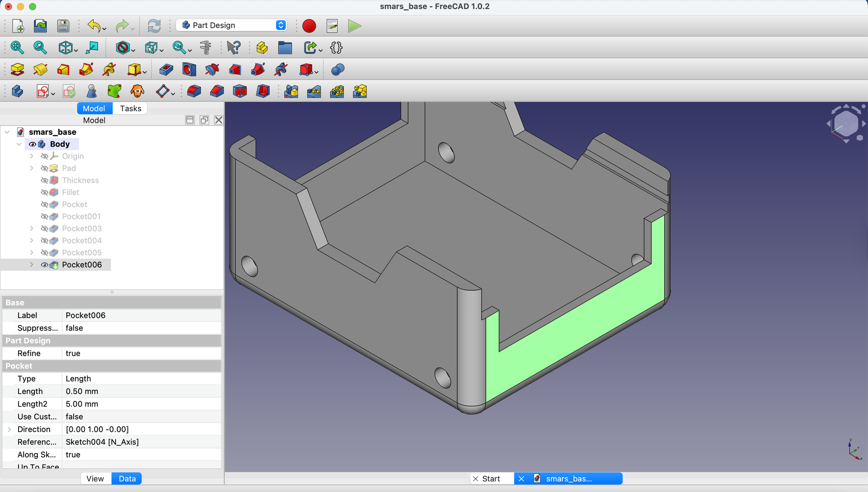This screenshot has width=868, height=492.
Task: Select the Data property tab
Action: (x=127, y=478)
